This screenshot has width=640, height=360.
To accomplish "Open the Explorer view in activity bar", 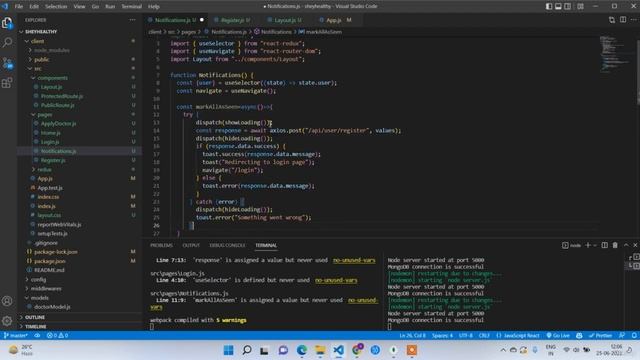I will pos(7,23).
